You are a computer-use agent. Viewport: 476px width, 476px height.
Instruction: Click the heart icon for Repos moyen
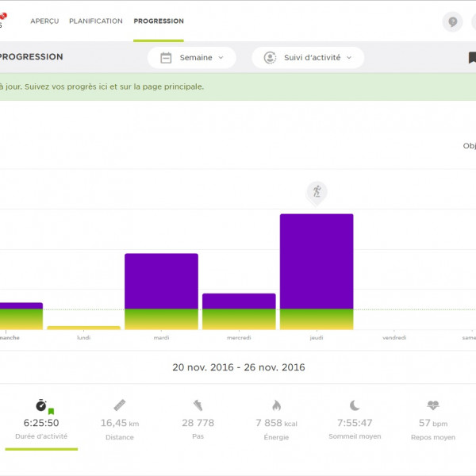point(433,405)
